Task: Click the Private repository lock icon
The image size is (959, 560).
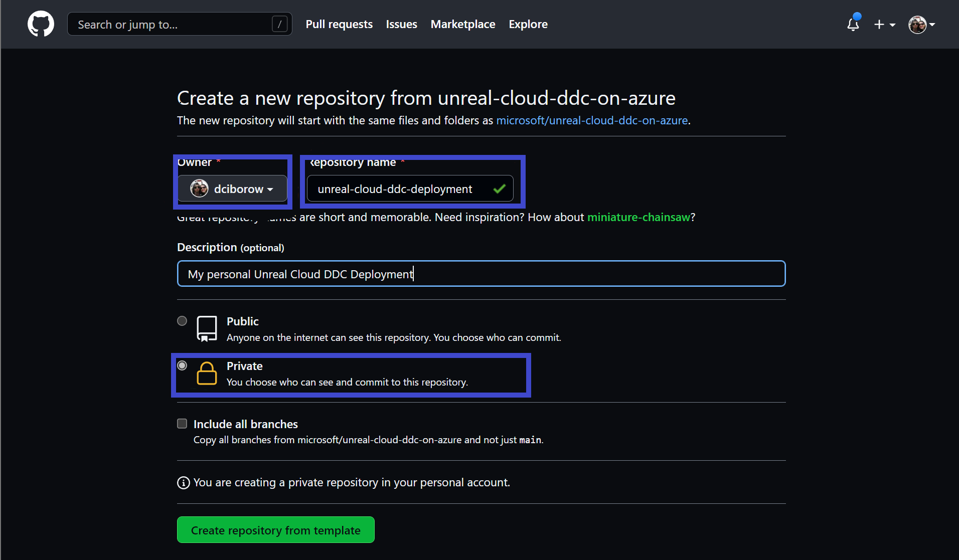Action: 207,373
